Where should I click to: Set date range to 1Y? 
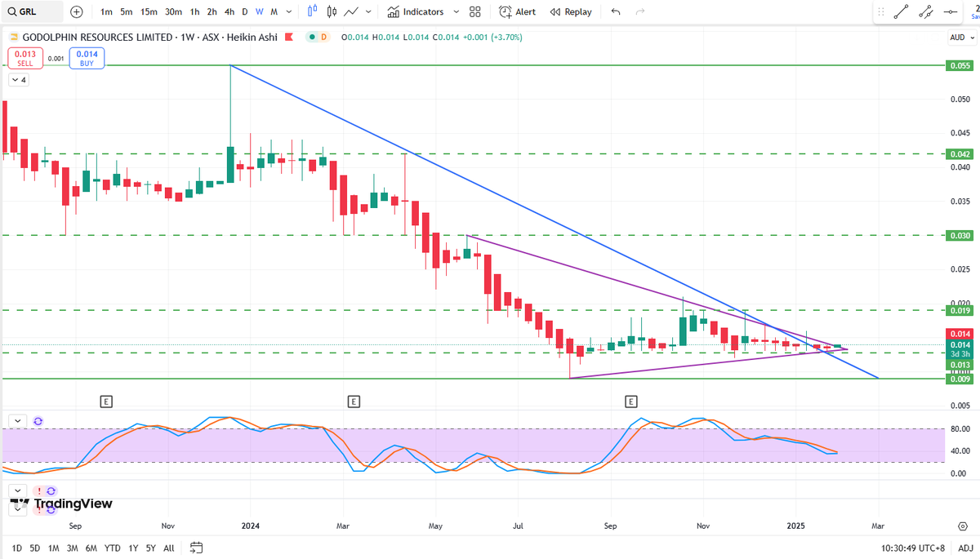[x=133, y=548]
